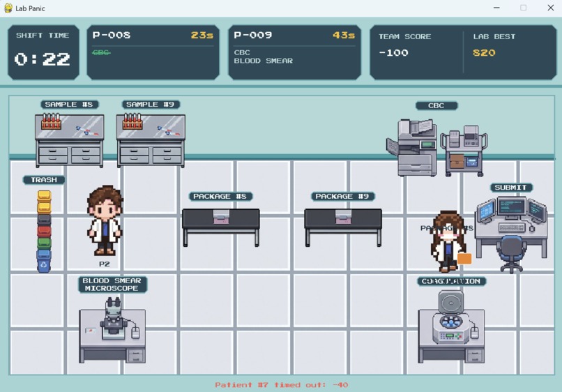Click the SUBMIT station label
The width and height of the screenshot is (562, 392).
(x=511, y=188)
